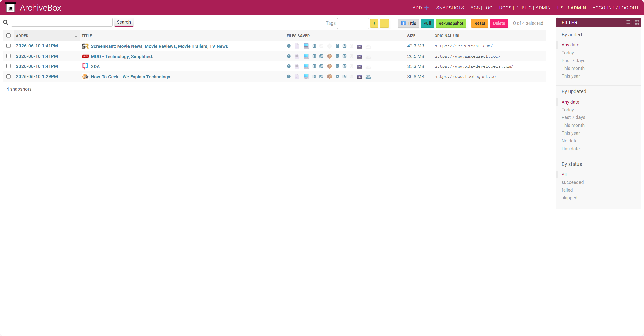
Task: Check the ScreenRant snapshot checkbox
Action: tap(8, 46)
